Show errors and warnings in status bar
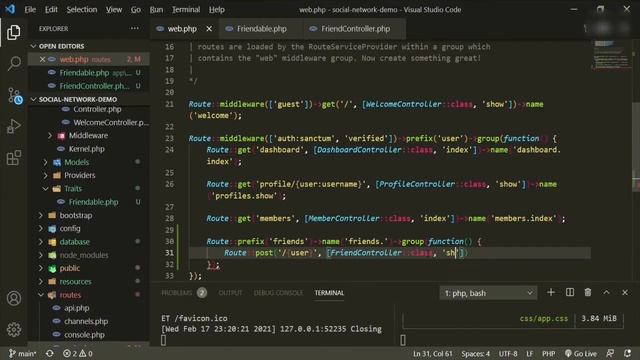This screenshot has width=640, height=360. [x=78, y=353]
